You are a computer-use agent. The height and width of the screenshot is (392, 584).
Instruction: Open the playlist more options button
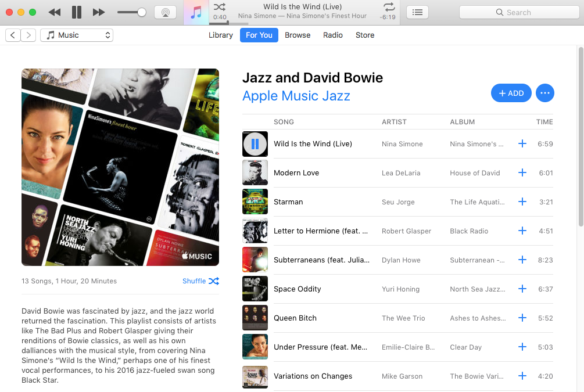tap(544, 93)
